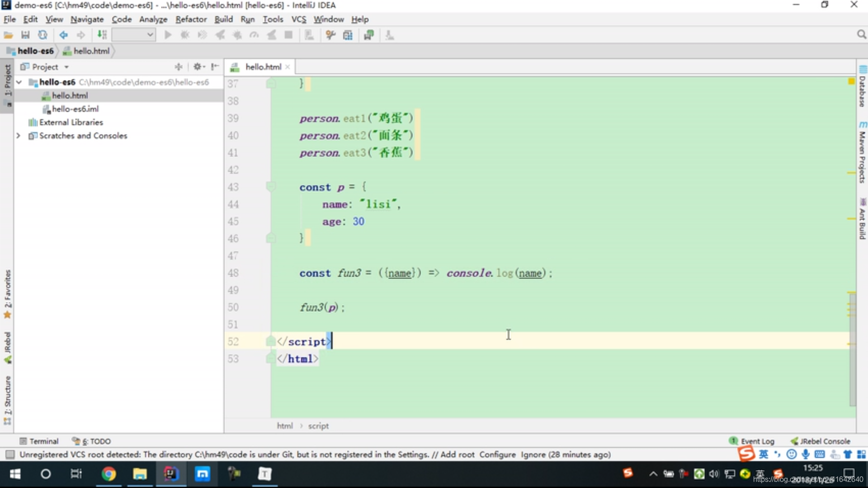Open the Terminal tool window
Screen dimensions: 868x488
pos(39,441)
